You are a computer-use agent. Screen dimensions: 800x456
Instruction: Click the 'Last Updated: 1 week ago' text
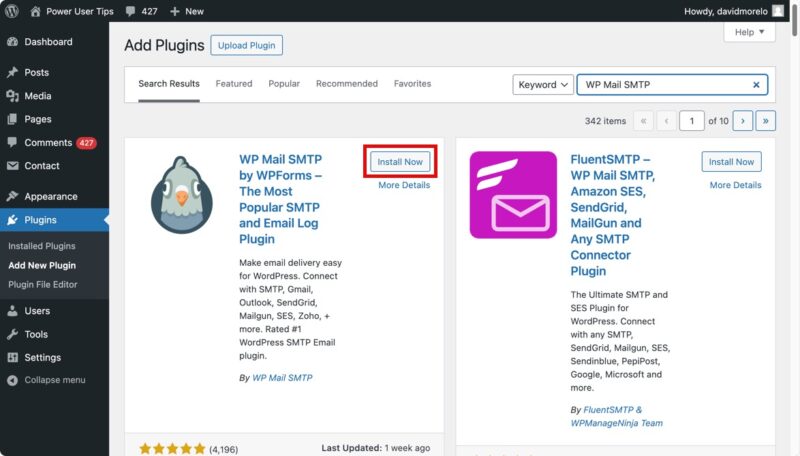376,448
